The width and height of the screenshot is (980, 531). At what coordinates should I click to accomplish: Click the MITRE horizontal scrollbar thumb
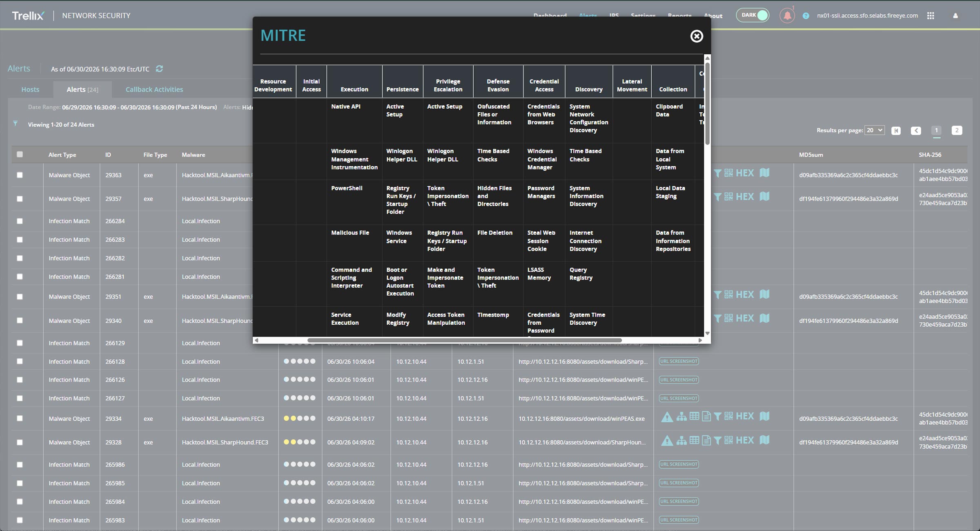click(x=465, y=340)
